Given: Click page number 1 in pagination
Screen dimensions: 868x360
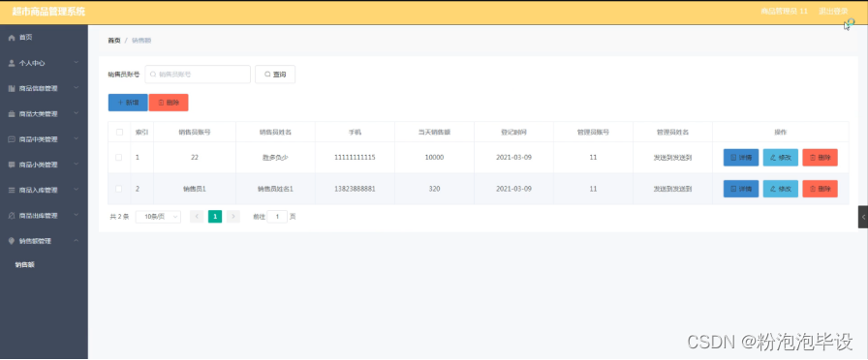Looking at the screenshot, I should 215,217.
